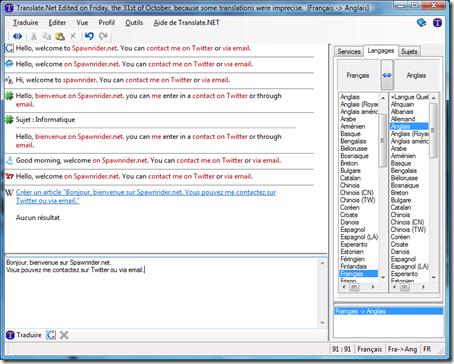Click the green star icon next to 'Sujet : Informatique'
This screenshot has height=364, width=454.
tap(9, 120)
